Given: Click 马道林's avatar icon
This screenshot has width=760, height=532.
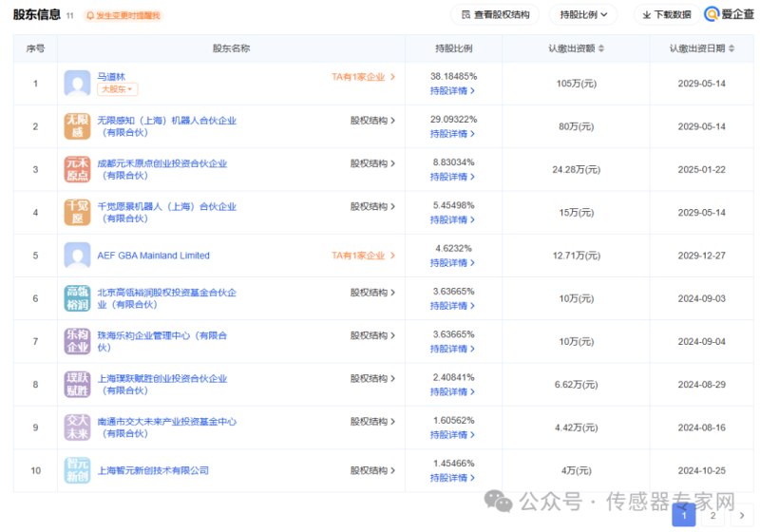Looking at the screenshot, I should click(x=77, y=83).
